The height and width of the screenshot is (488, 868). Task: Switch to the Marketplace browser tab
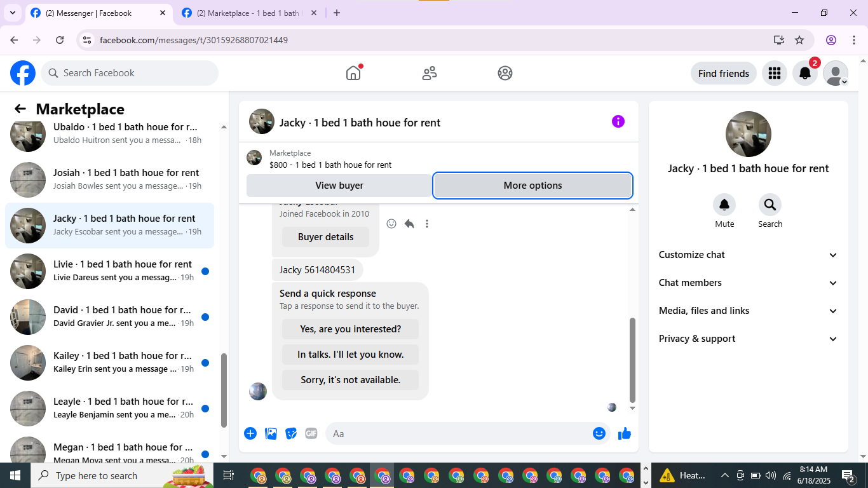pyautogui.click(x=250, y=13)
